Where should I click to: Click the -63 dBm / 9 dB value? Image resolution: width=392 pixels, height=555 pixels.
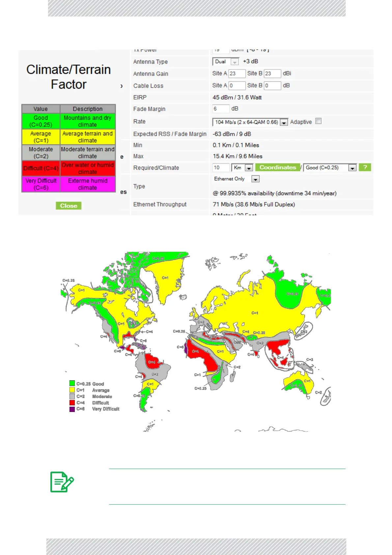point(232,134)
